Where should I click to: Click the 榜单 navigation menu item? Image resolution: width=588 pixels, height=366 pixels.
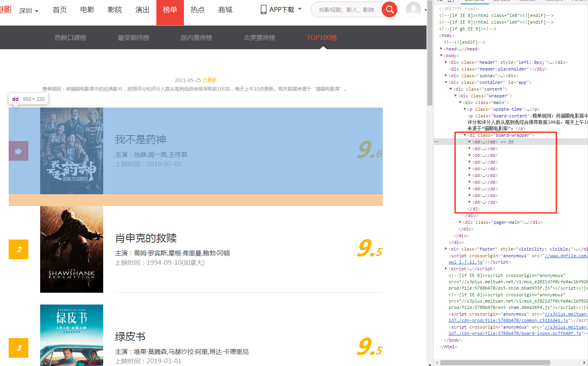pos(170,11)
